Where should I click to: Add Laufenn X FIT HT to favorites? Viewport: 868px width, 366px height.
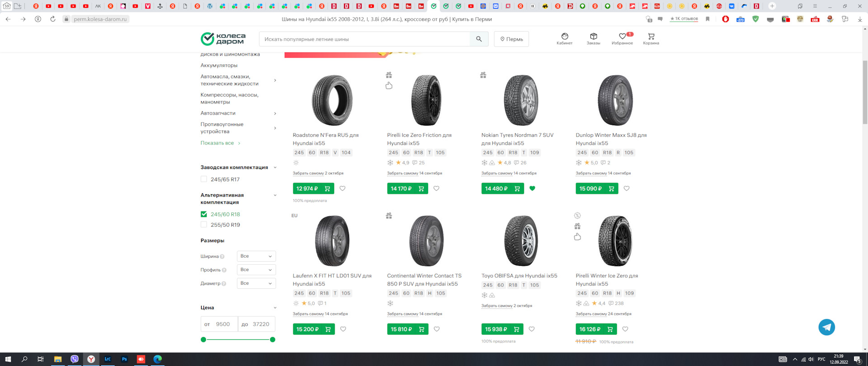tap(343, 329)
